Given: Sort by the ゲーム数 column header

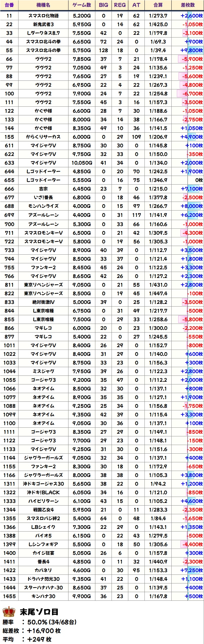Looking at the screenshot, I should click(x=82, y=5).
